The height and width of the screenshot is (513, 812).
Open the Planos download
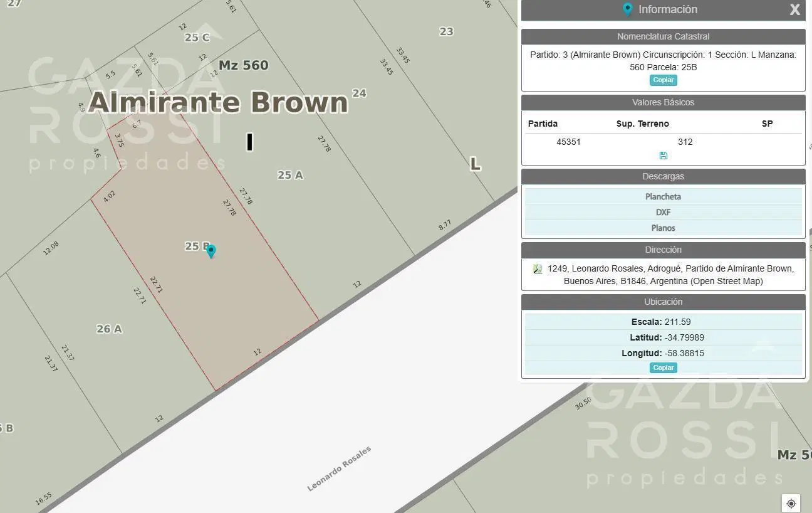664,228
